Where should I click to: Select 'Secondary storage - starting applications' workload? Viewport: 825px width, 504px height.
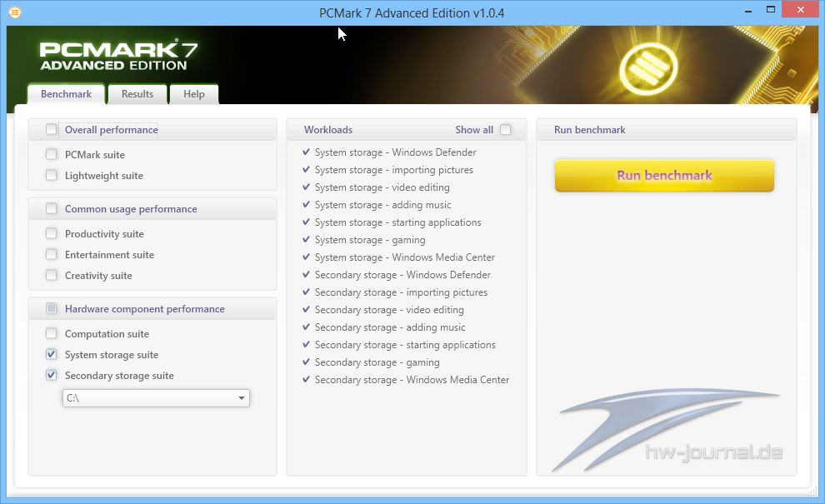(399, 345)
